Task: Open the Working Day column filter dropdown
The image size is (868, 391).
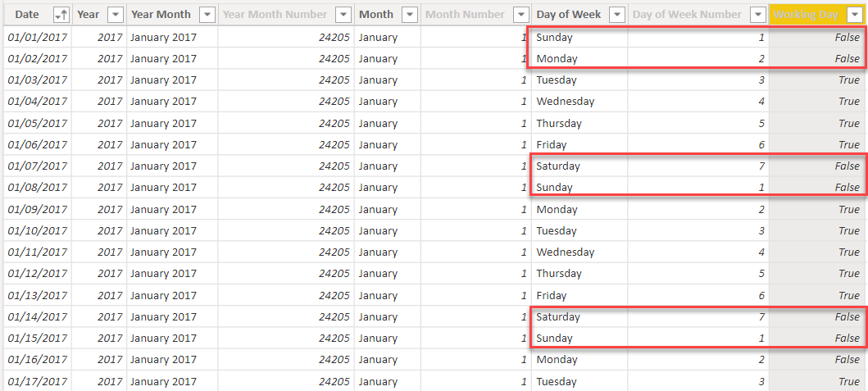Action: pos(853,15)
